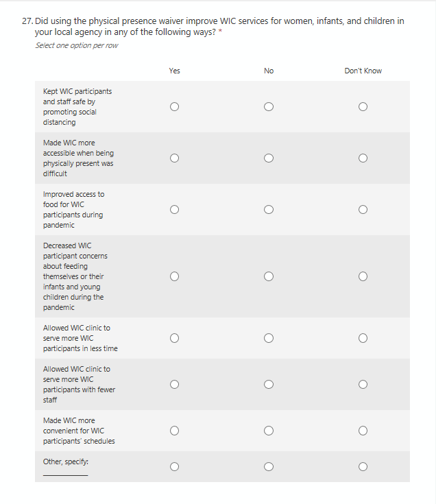436x504 pixels.
Task: Choose Don't Know for Decreased participant concerns row
Action: coord(363,276)
